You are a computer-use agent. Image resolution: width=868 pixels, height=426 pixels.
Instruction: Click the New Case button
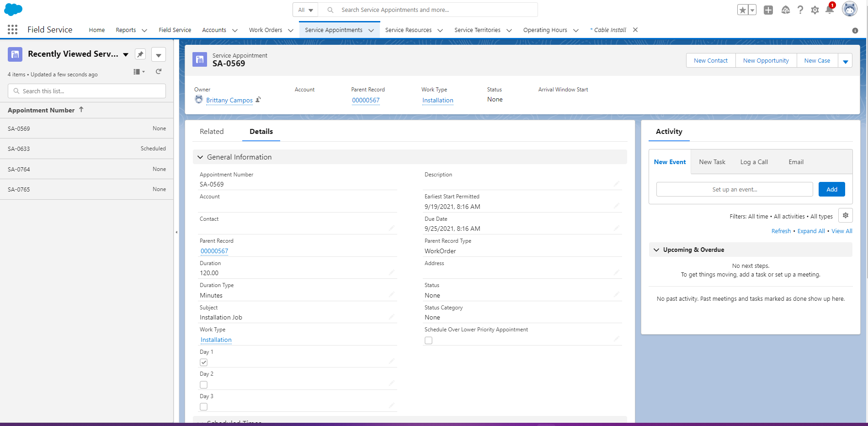point(817,61)
